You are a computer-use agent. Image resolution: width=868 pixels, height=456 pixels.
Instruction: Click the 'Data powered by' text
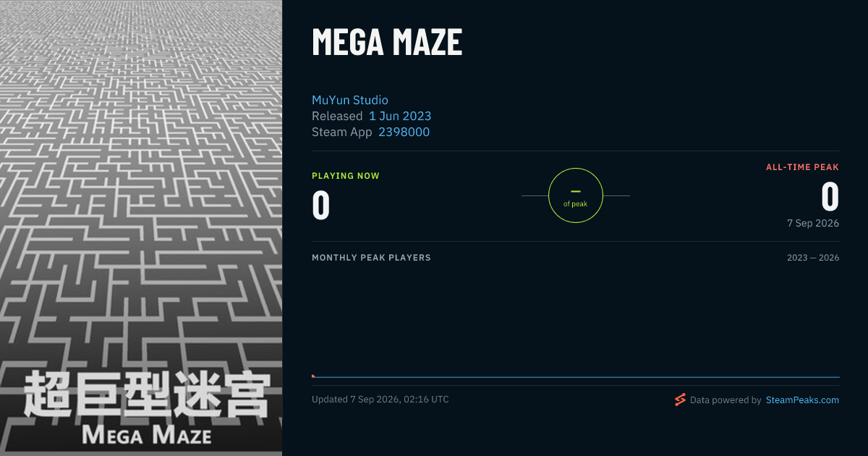pos(726,400)
